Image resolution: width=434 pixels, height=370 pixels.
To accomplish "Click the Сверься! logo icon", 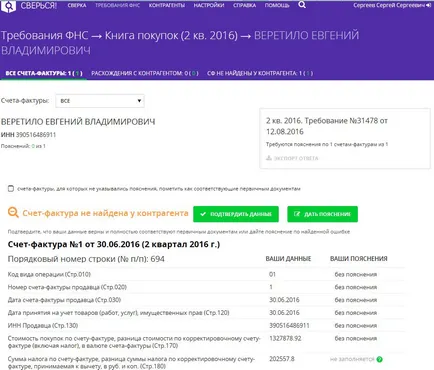I will pyautogui.click(x=8, y=6).
